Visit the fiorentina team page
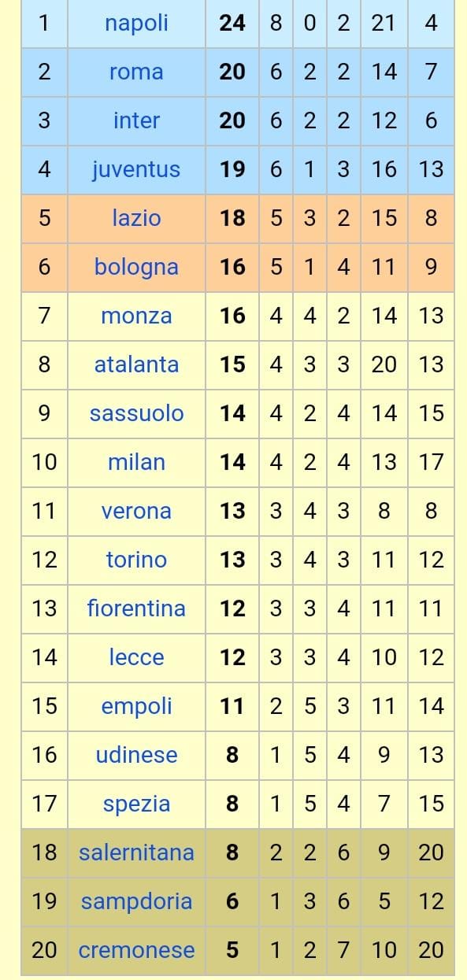The height and width of the screenshot is (980, 467). [x=136, y=608]
